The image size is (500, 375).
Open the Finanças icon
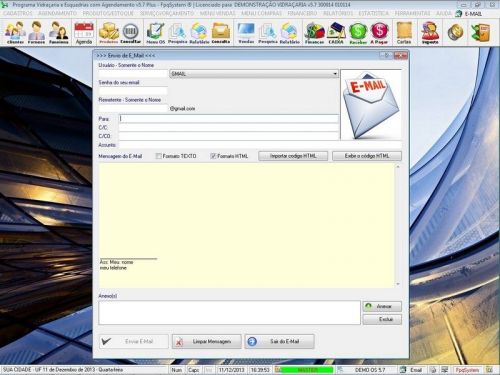click(314, 33)
